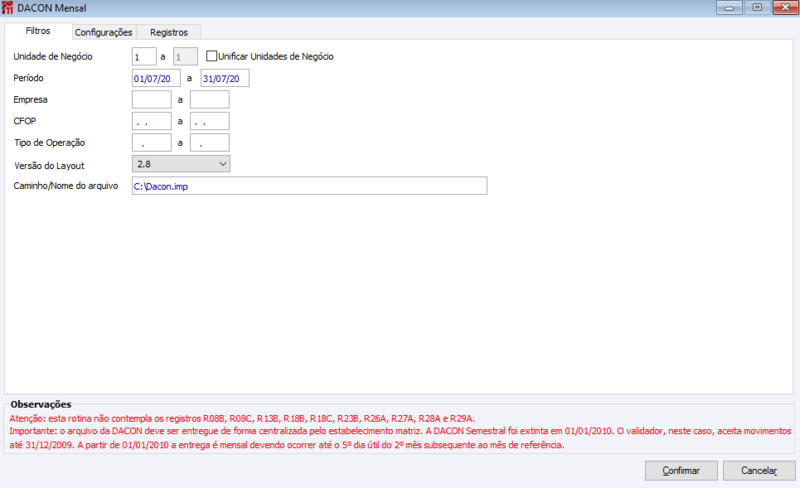
Task: Click the Empresa end field
Action: click(210, 100)
